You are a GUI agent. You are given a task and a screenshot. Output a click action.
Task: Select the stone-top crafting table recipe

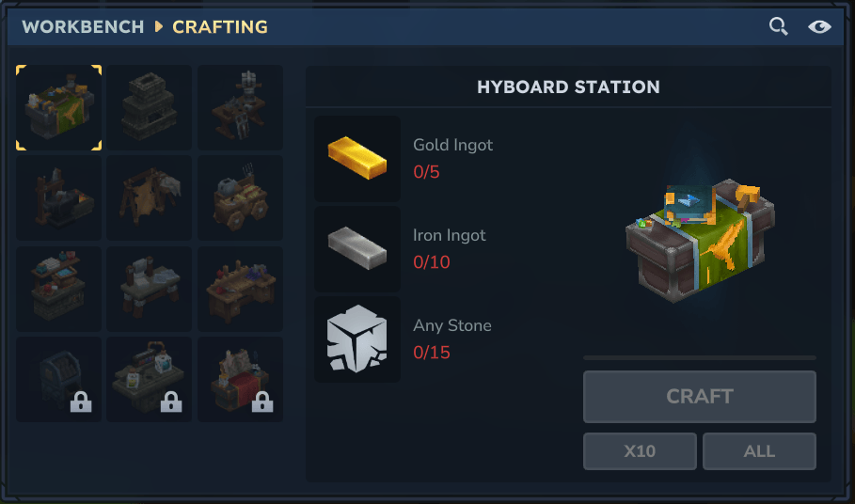[x=150, y=289]
